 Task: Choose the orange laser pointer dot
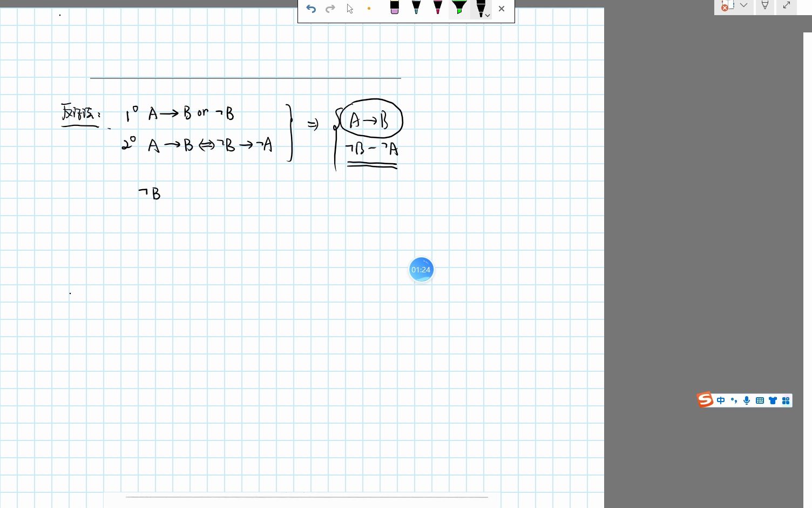tap(369, 9)
